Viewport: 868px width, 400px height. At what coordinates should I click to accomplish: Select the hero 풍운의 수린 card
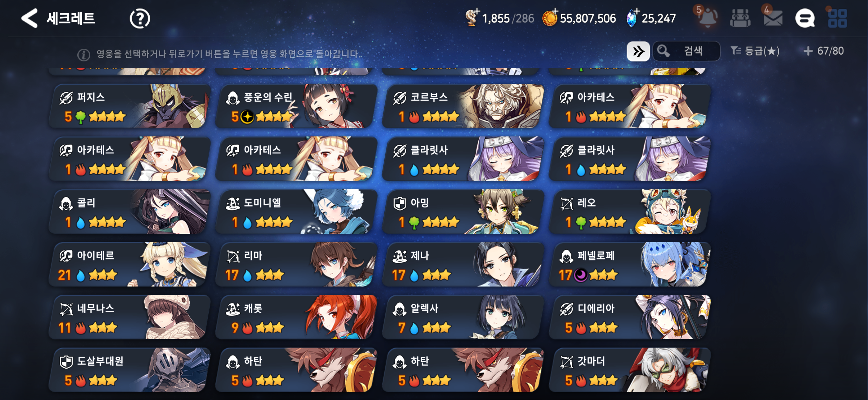tap(296, 106)
